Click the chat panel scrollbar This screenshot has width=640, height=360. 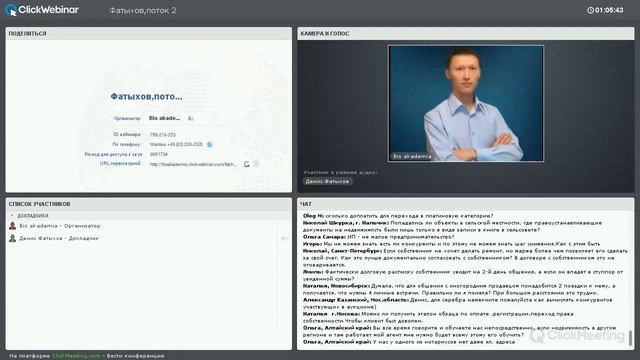tap(631, 338)
